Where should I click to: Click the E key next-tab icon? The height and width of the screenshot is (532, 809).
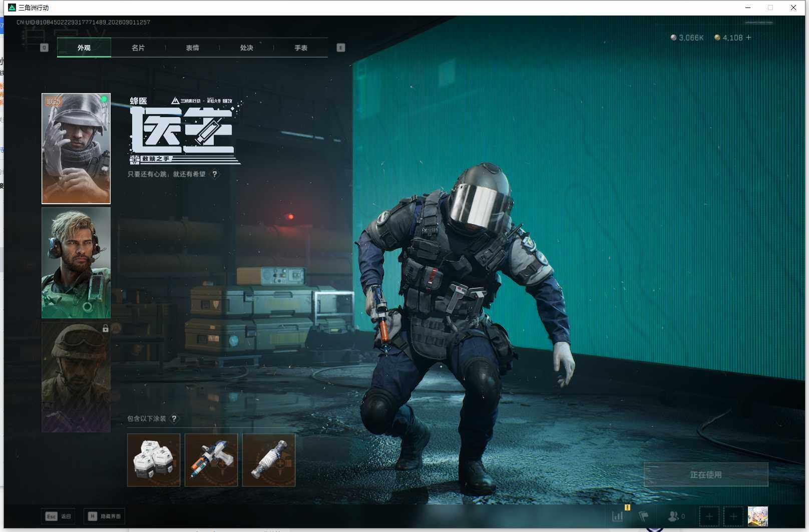tap(341, 48)
